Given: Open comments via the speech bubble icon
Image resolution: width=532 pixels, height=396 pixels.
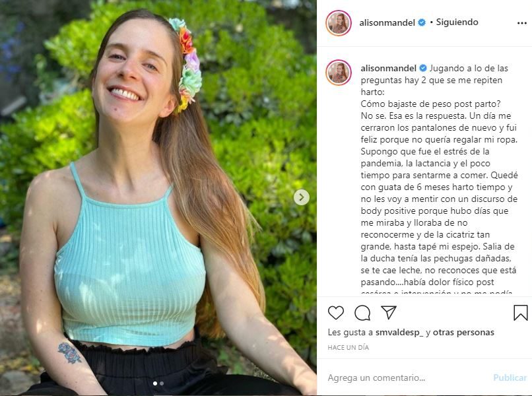Looking at the screenshot, I should (x=362, y=313).
